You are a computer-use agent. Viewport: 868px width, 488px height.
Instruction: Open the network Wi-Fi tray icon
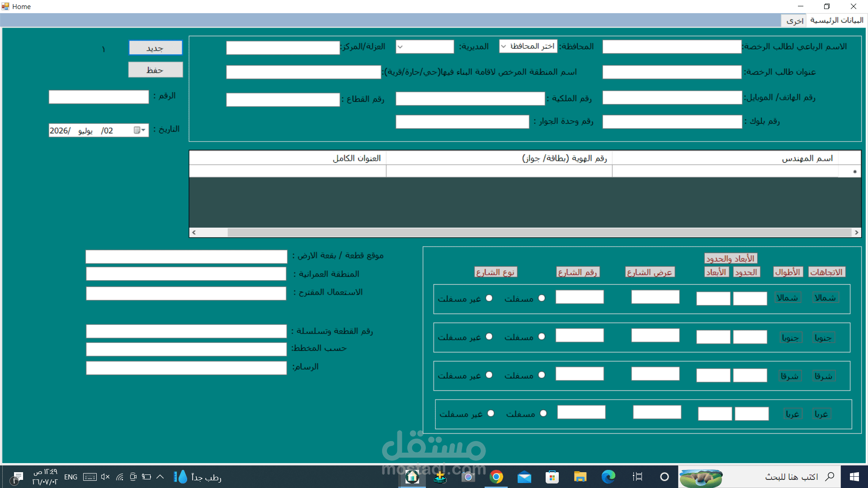point(119,477)
